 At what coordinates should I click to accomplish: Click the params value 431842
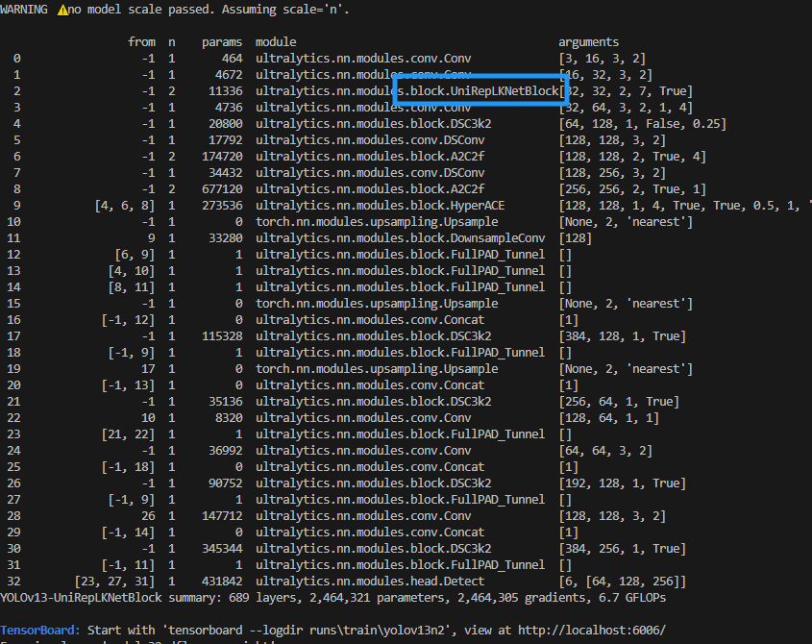coord(222,582)
